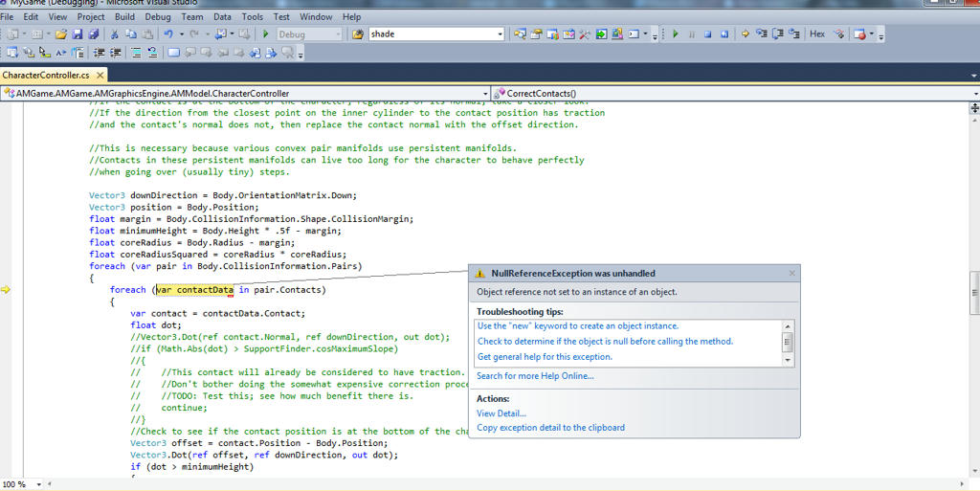
Task: Expand the breakpoints window dropdown arrow
Action: coord(871,34)
